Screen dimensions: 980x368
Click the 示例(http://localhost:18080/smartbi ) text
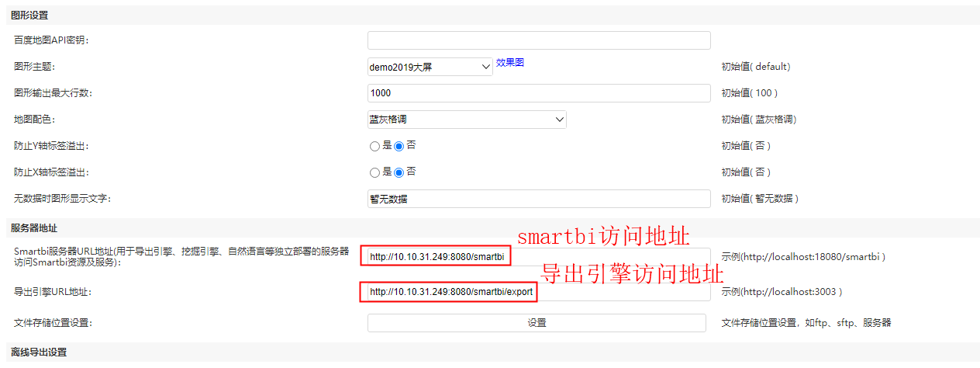803,257
